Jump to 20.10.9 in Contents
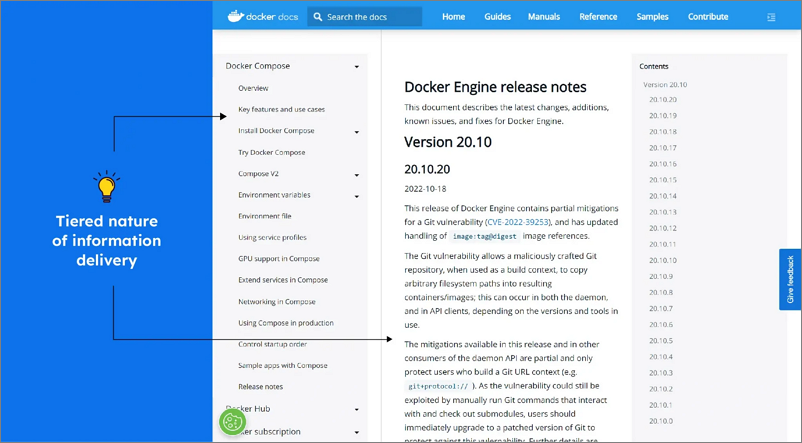The height and width of the screenshot is (443, 802). pos(661,277)
